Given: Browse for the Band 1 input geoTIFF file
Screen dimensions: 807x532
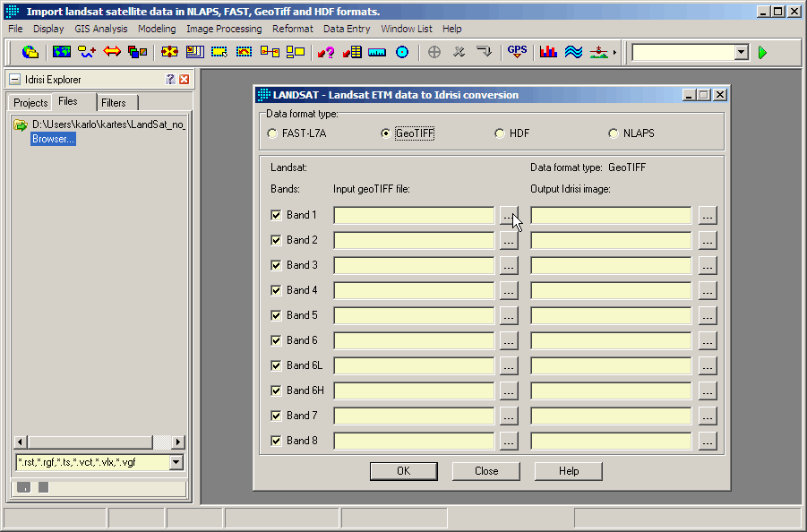Looking at the screenshot, I should [509, 216].
